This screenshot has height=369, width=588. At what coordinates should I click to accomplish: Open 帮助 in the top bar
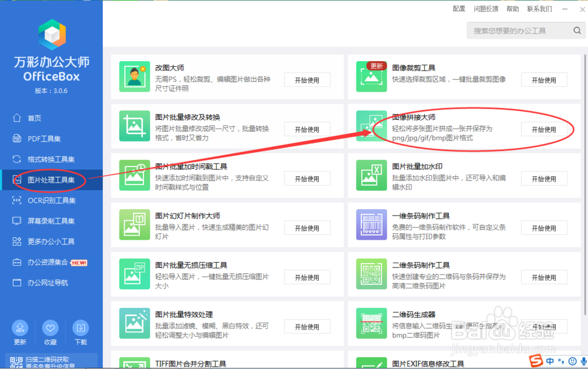pyautogui.click(x=513, y=9)
